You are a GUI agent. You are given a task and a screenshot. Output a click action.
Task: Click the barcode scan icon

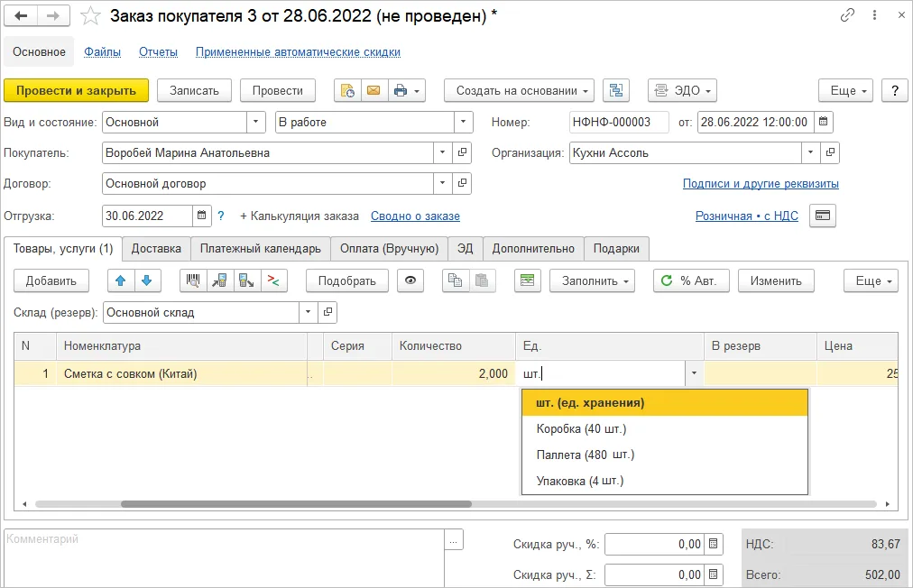click(193, 280)
